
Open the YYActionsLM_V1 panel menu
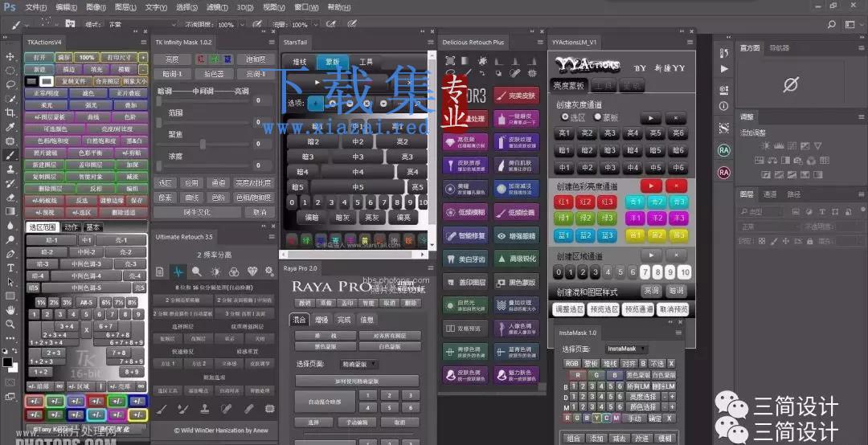pyautogui.click(x=690, y=42)
